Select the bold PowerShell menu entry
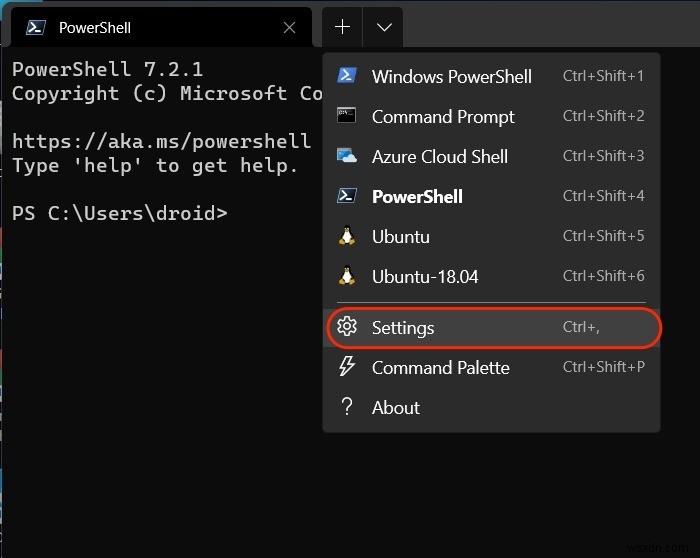This screenshot has height=558, width=700. [417, 197]
